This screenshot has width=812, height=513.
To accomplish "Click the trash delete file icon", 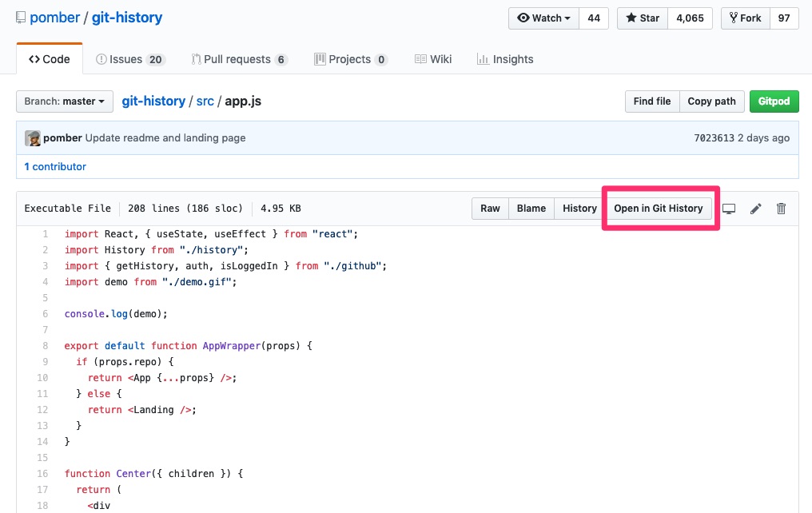I will [782, 209].
